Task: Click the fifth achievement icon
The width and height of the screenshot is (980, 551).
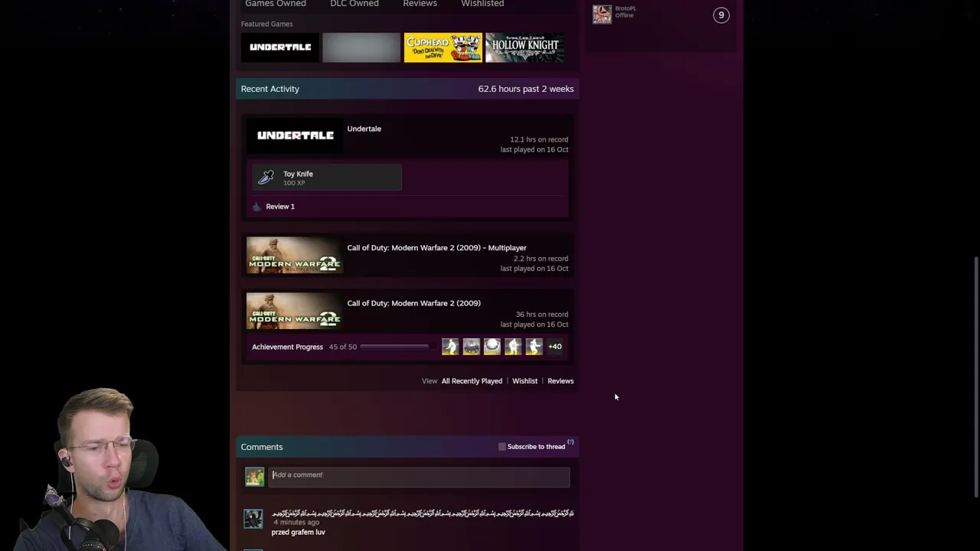Action: coord(534,347)
